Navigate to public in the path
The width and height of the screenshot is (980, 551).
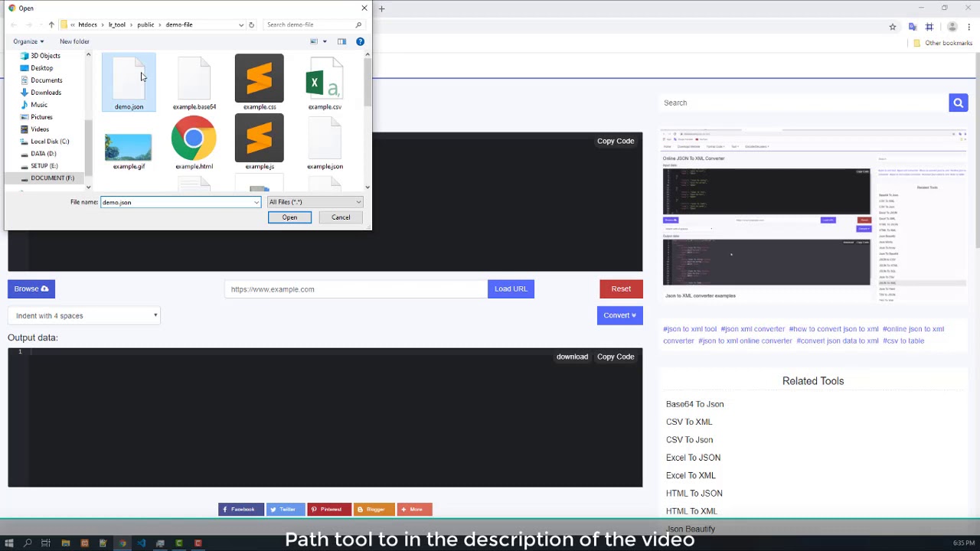pos(145,24)
